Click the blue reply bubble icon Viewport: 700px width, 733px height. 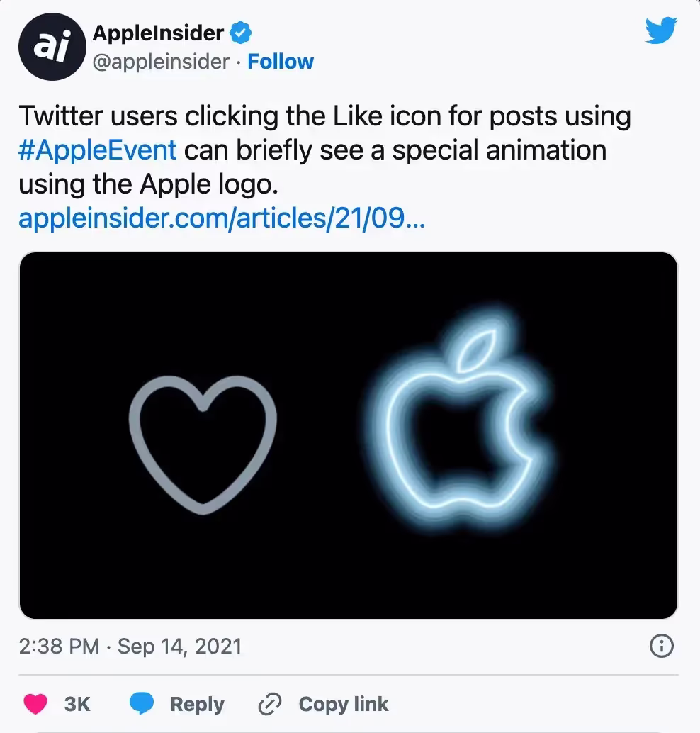point(142,704)
